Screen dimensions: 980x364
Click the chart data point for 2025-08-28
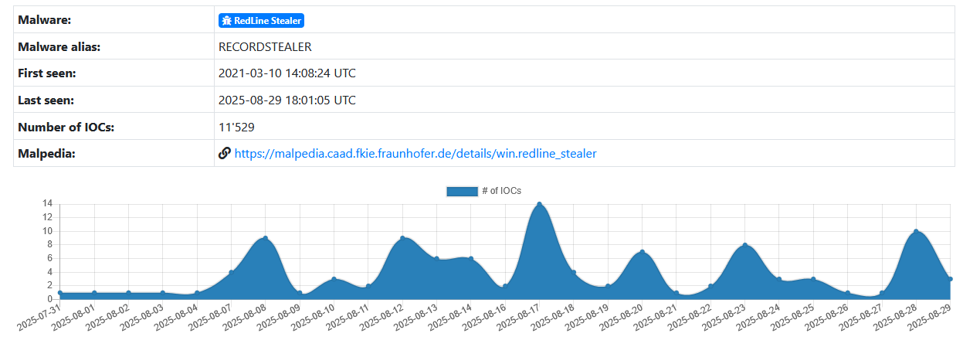[916, 231]
